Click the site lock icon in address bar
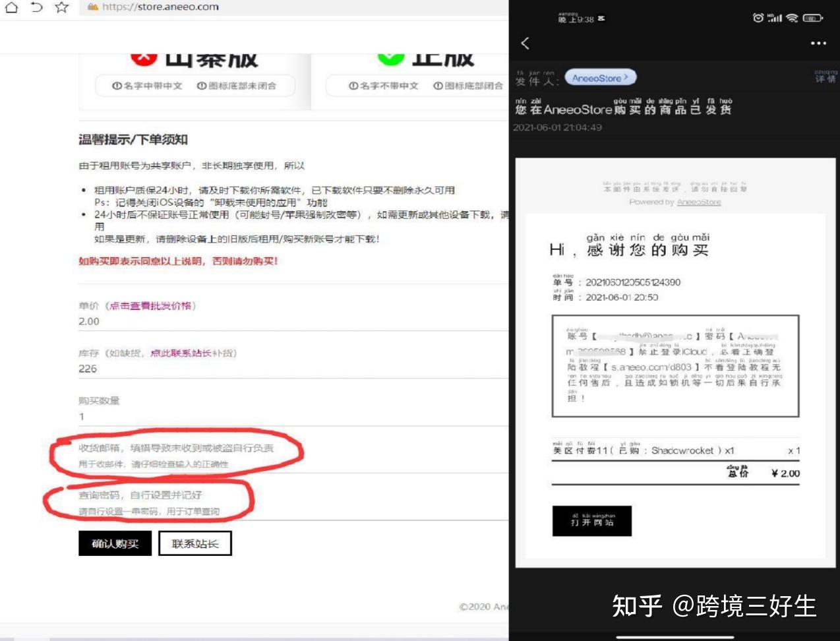Screen dimensions: 840x641 [93, 7]
